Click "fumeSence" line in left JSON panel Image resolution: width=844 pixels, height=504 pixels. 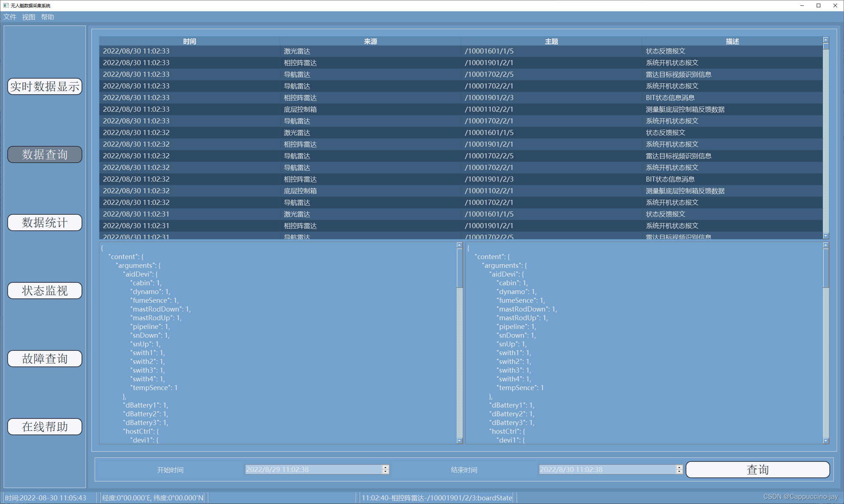tap(155, 301)
